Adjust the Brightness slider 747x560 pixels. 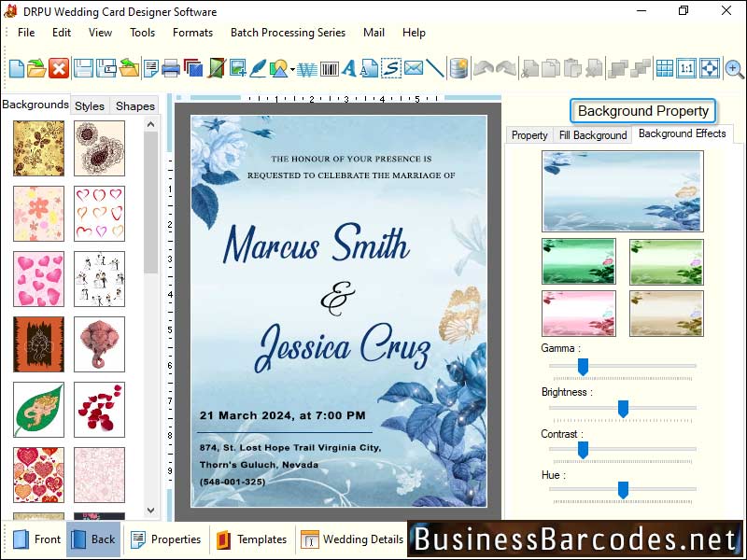click(624, 408)
